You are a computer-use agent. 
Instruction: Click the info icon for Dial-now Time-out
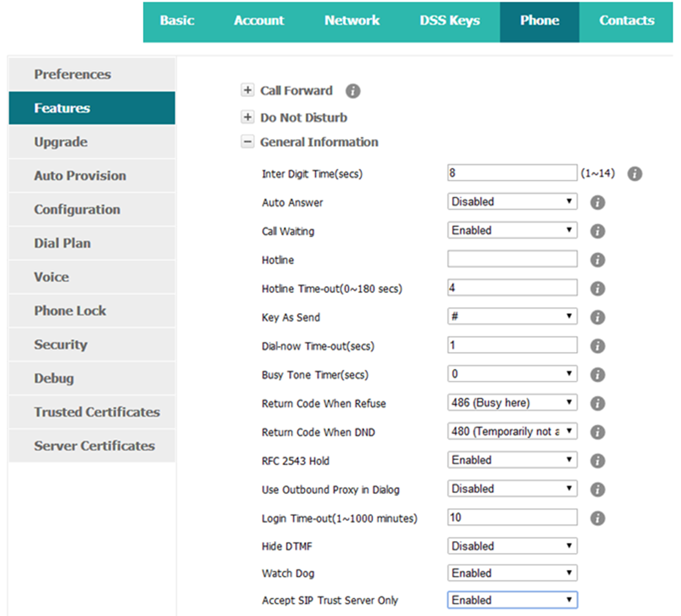598,346
